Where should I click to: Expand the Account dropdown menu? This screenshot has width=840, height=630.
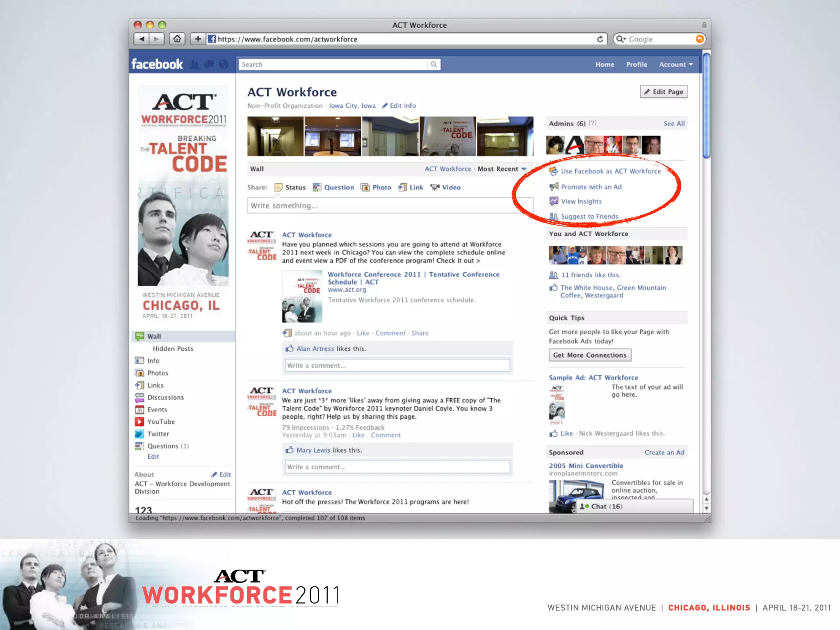pyautogui.click(x=676, y=64)
